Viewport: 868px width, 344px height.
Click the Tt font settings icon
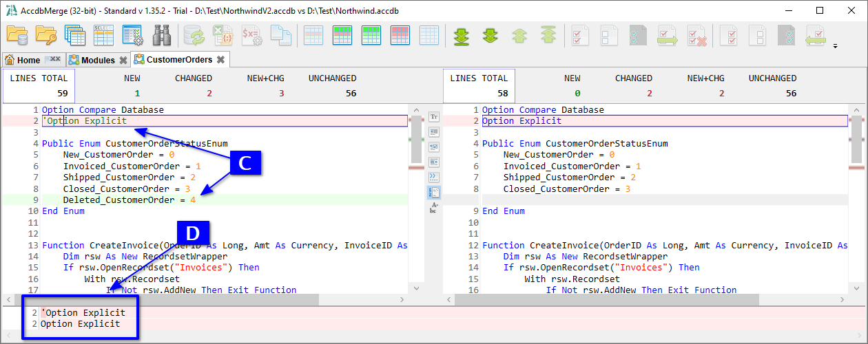tap(434, 117)
